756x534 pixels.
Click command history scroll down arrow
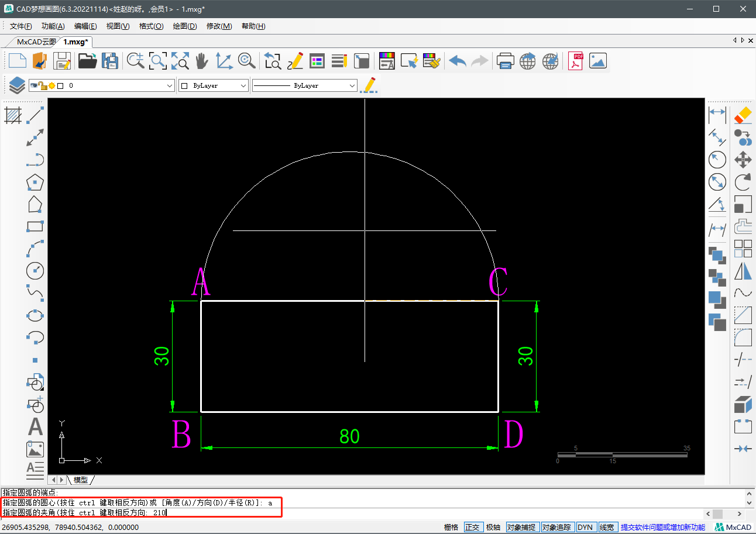coord(749,502)
